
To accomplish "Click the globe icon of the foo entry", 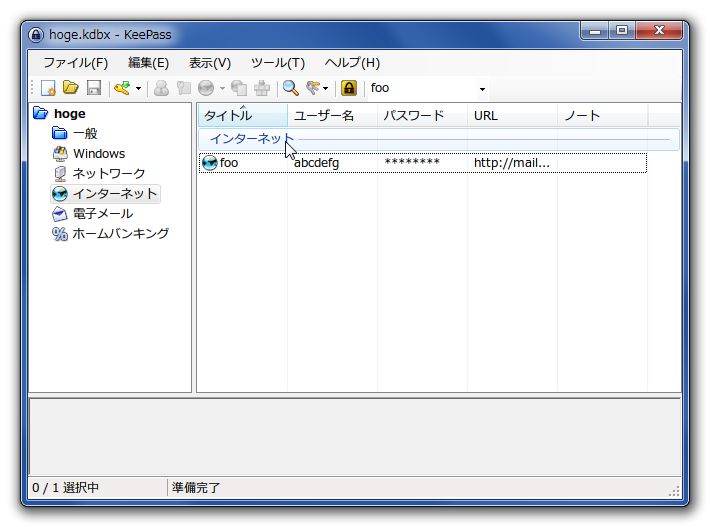I will point(209,163).
